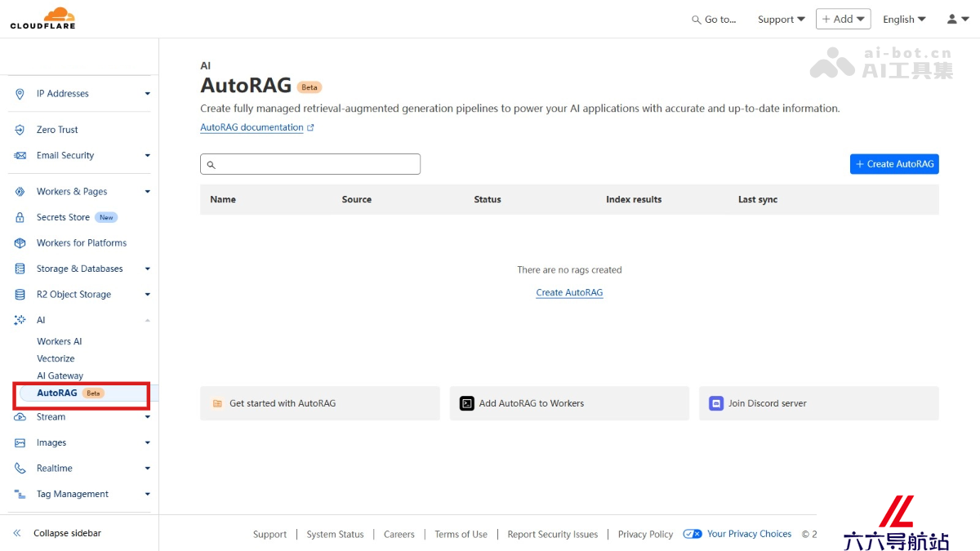Open Zero Trust in the sidebar
The image size is (980, 551).
57,130
